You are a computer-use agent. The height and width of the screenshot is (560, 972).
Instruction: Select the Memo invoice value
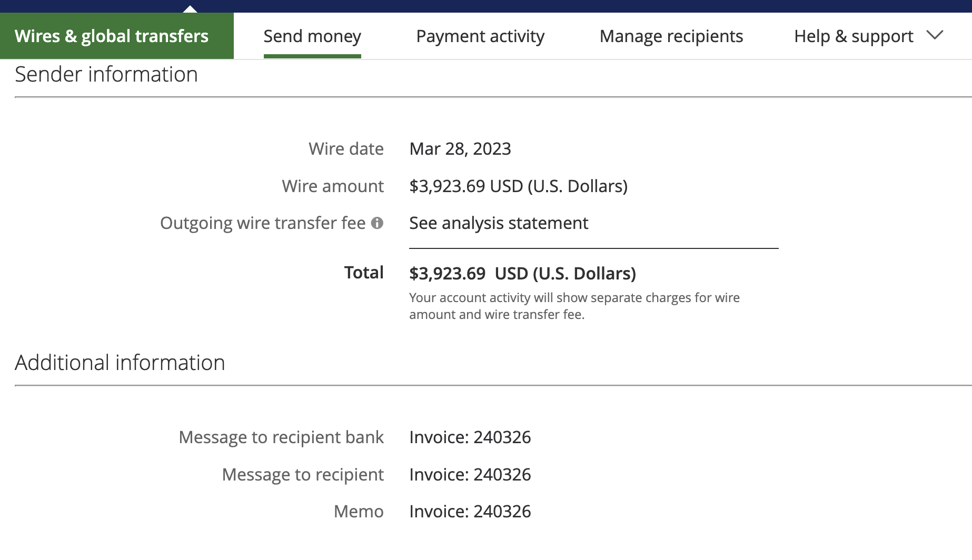point(470,512)
